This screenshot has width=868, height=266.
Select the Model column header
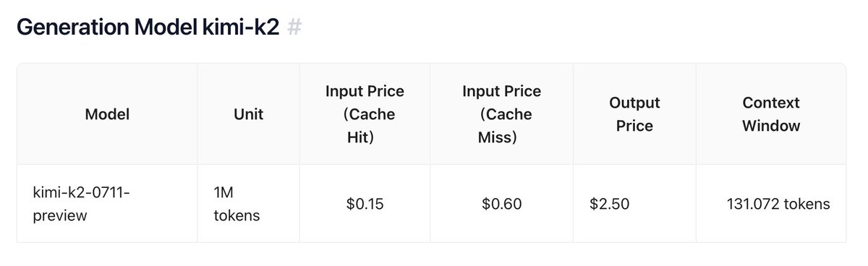[107, 113]
